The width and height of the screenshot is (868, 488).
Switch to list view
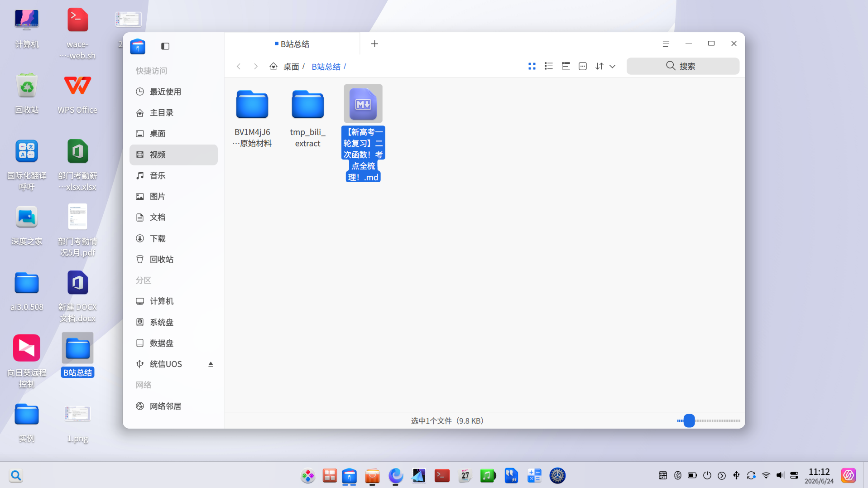coord(549,66)
